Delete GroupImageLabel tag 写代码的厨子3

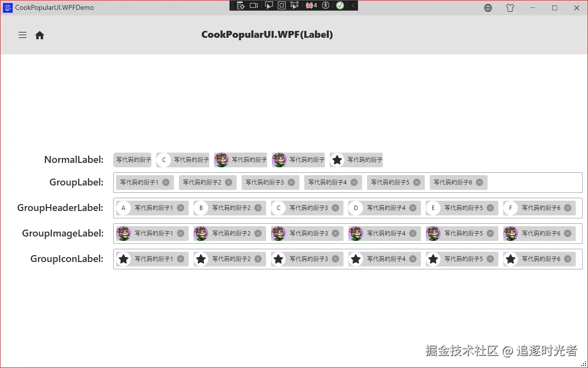[336, 234]
